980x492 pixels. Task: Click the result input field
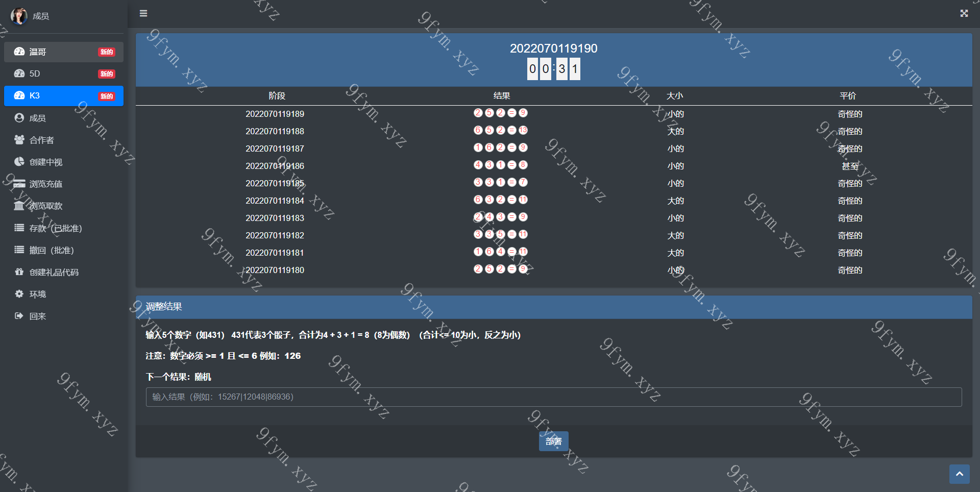click(554, 397)
